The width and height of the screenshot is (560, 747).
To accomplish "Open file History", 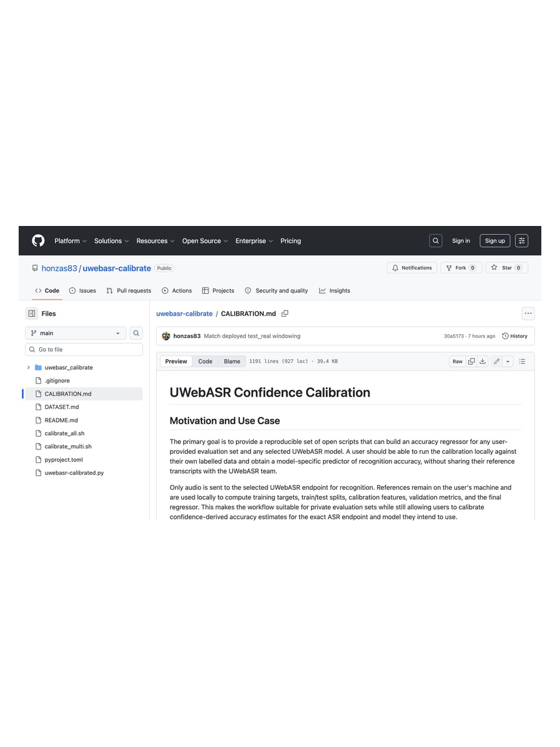I will point(515,336).
